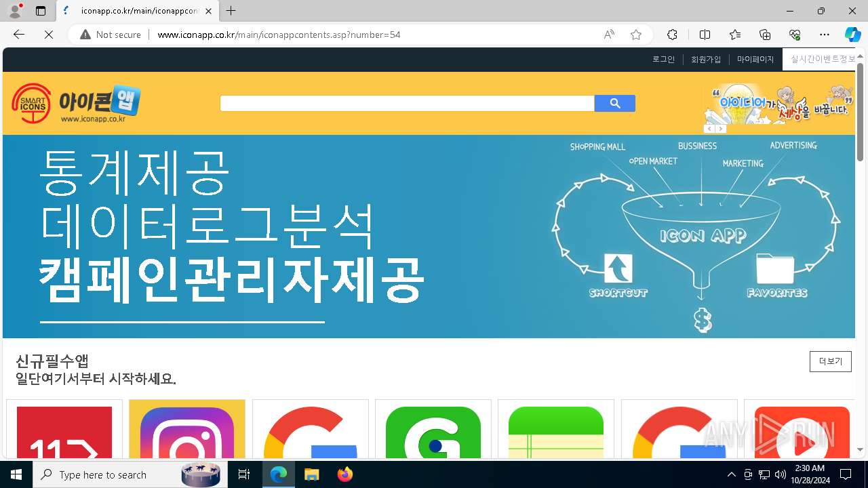Open the taskbar clock and date

pyautogui.click(x=809, y=474)
